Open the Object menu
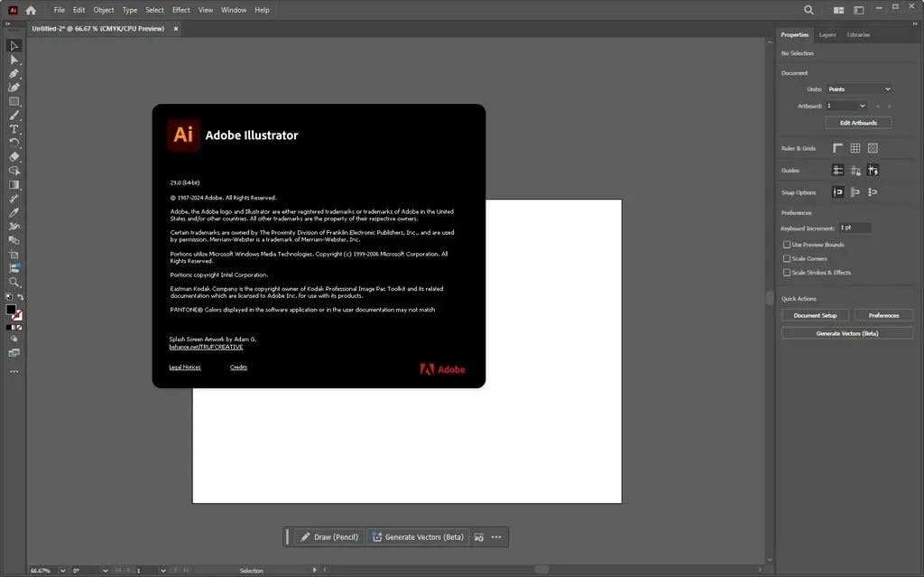This screenshot has width=924, height=577. click(x=104, y=10)
